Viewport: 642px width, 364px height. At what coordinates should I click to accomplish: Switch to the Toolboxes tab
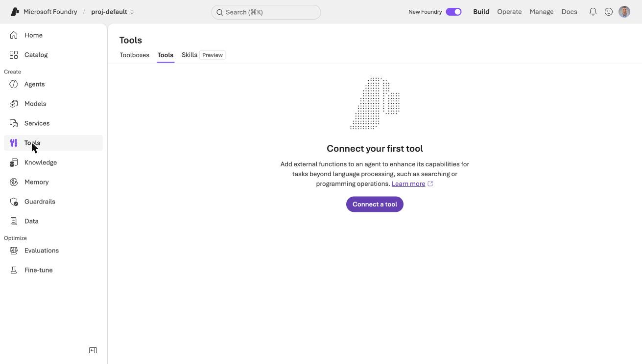[x=134, y=55]
